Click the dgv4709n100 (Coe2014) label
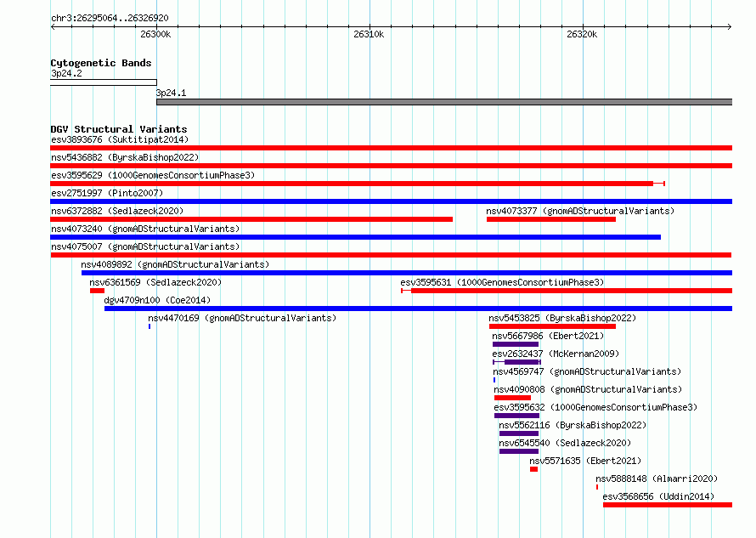Image resolution: width=756 pixels, height=538 pixels. (x=157, y=300)
